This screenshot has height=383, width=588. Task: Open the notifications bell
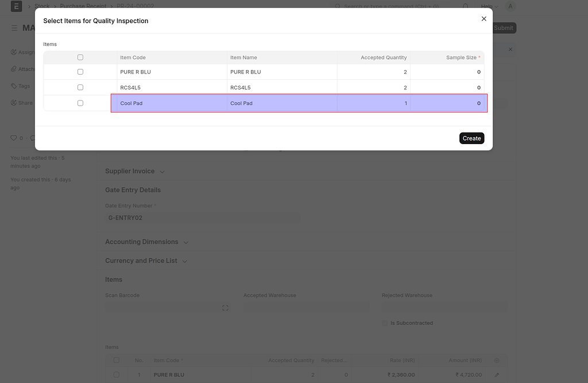point(465,6)
